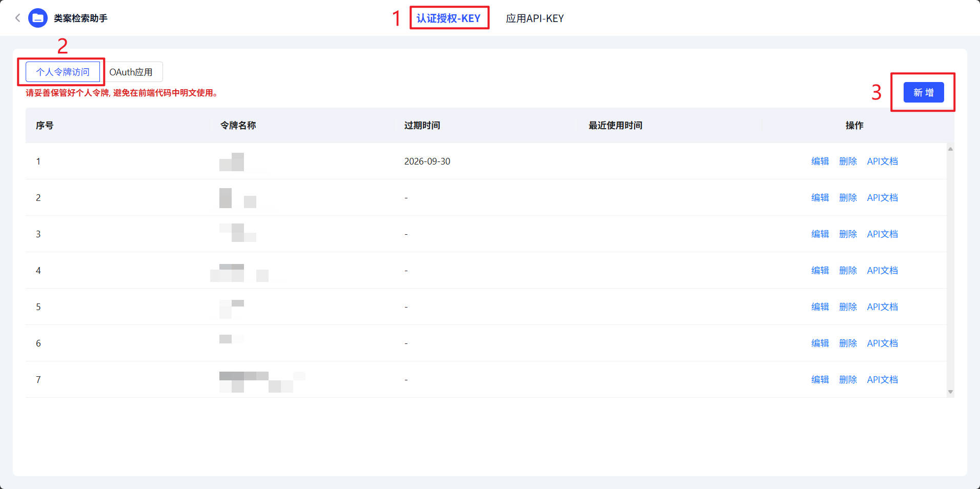The width and height of the screenshot is (980, 489).
Task: Click 编辑 in row 6
Action: pos(820,343)
